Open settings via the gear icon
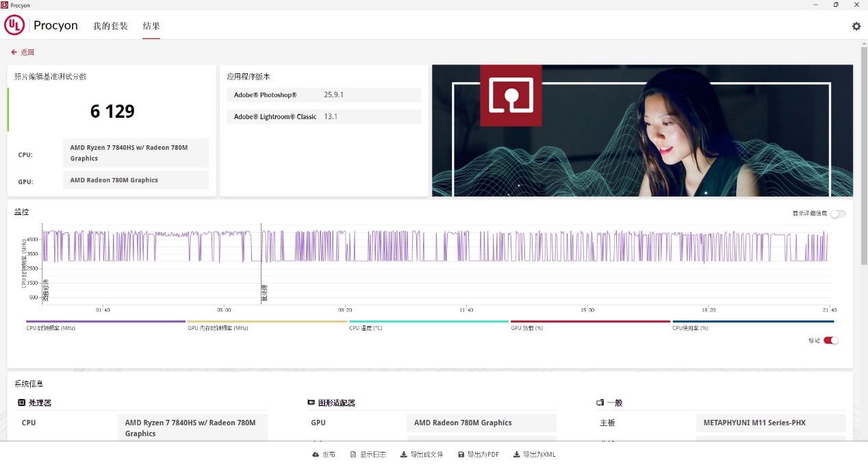The image size is (868, 467). (x=856, y=26)
